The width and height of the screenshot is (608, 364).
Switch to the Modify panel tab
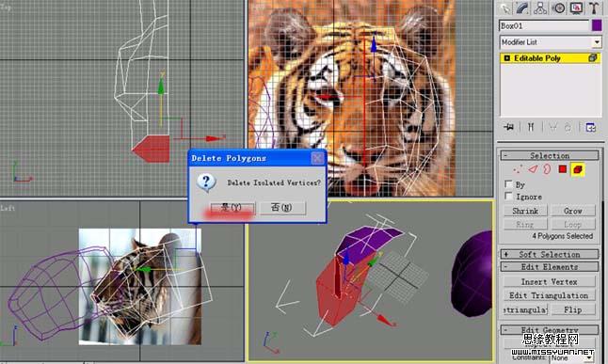click(522, 8)
